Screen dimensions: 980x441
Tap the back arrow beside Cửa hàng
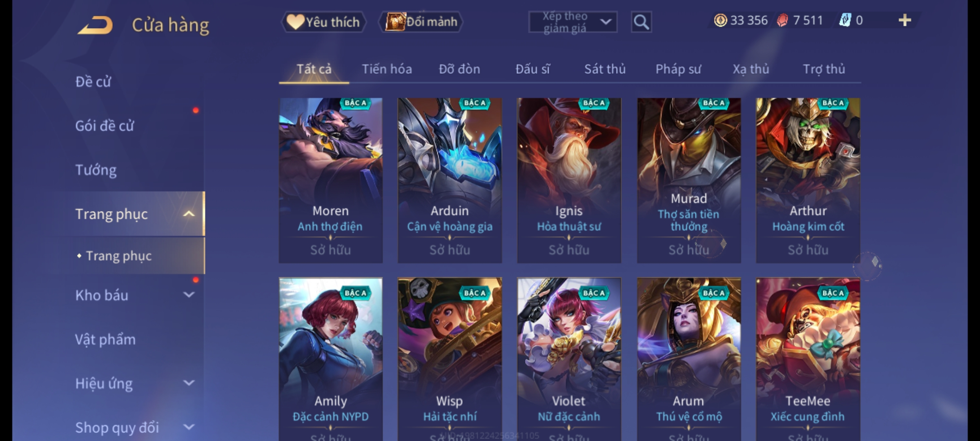(95, 25)
